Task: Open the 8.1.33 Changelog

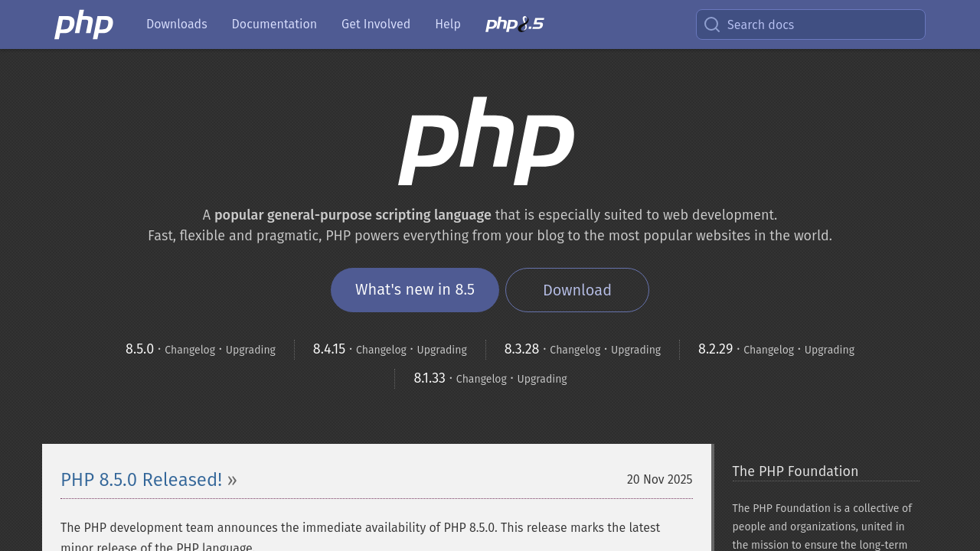Action: pyautogui.click(x=481, y=378)
